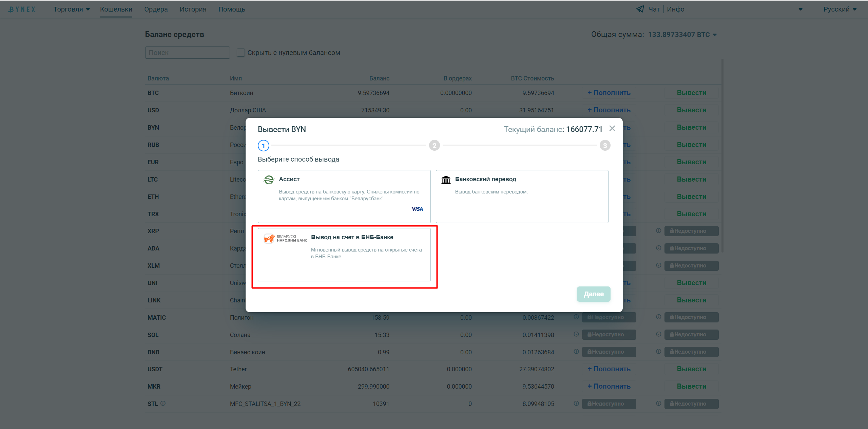868x429 pixels.
Task: Click Вывести for MKR
Action: pos(691,386)
